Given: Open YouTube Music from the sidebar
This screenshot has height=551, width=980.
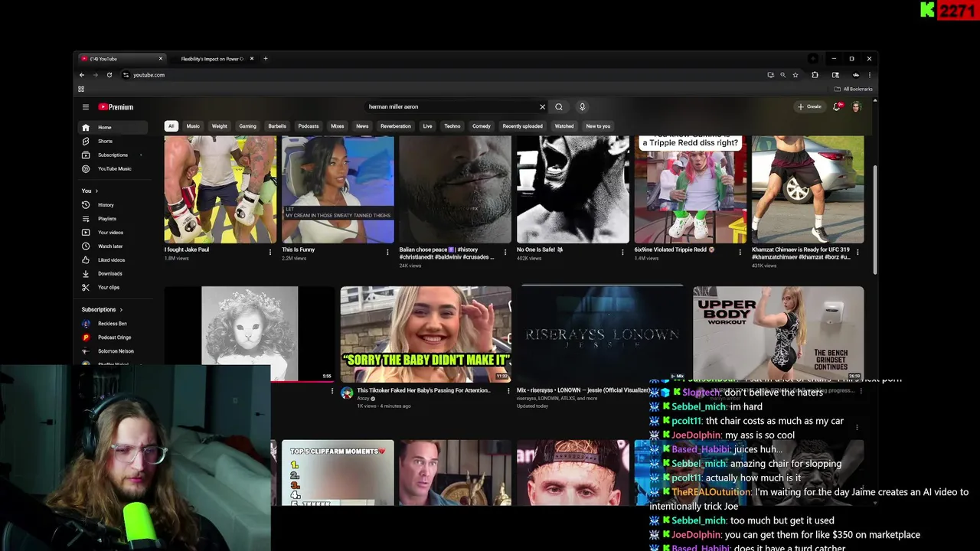Looking at the screenshot, I should (114, 168).
